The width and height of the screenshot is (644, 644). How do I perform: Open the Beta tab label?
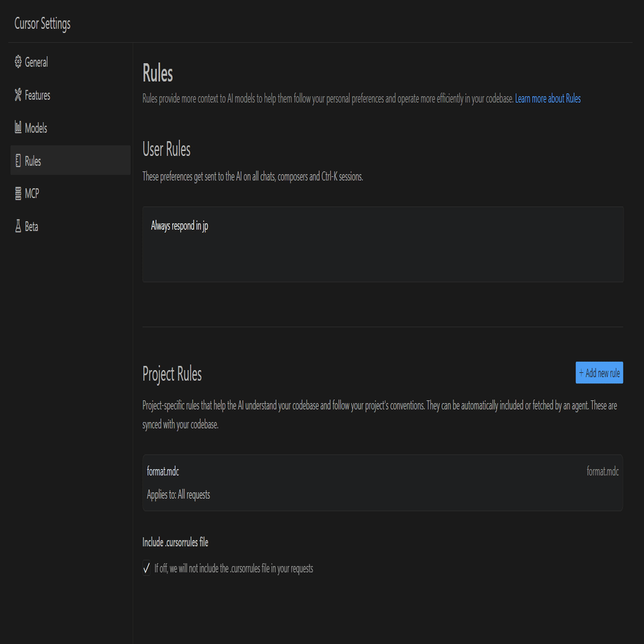point(32,227)
